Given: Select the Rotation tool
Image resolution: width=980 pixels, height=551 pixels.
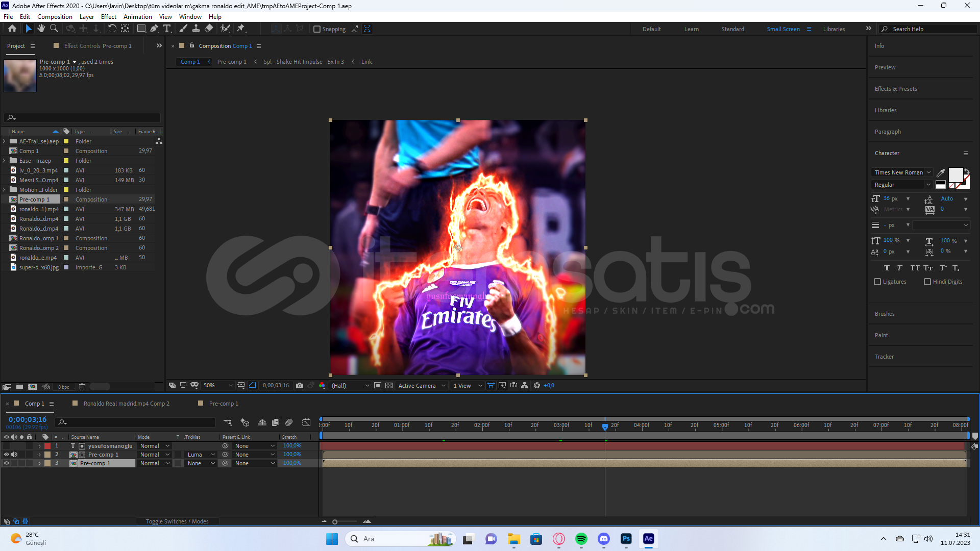Looking at the screenshot, I should [x=112, y=29].
